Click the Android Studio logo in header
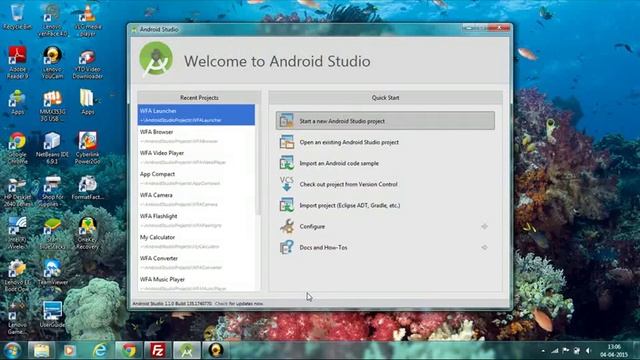 (x=156, y=60)
